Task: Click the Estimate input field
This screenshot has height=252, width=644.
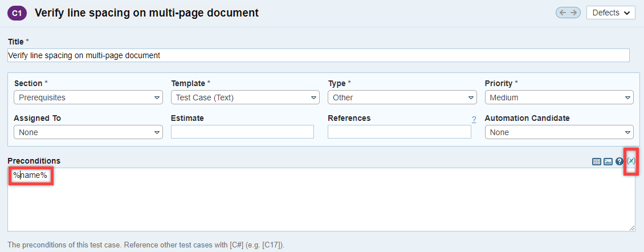Action: point(242,132)
